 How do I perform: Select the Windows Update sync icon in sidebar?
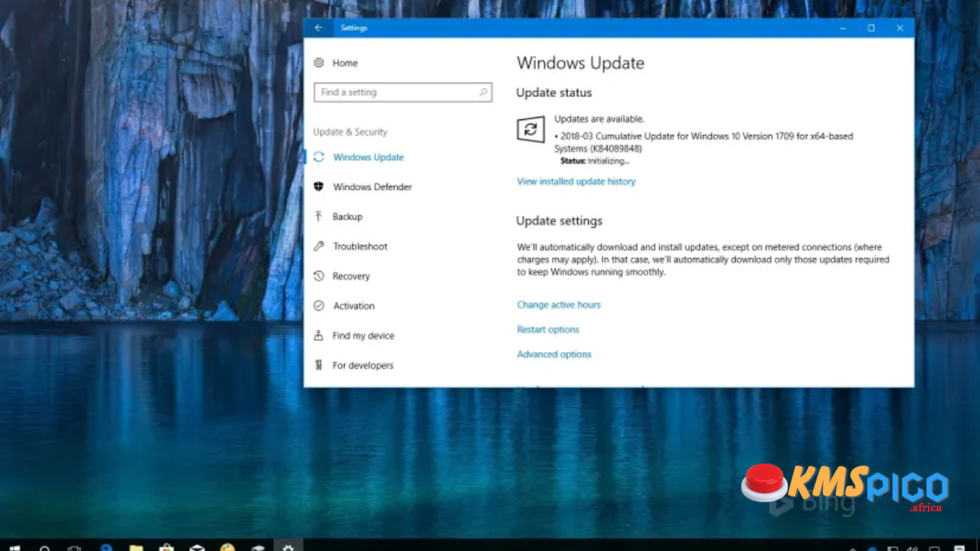click(x=318, y=157)
